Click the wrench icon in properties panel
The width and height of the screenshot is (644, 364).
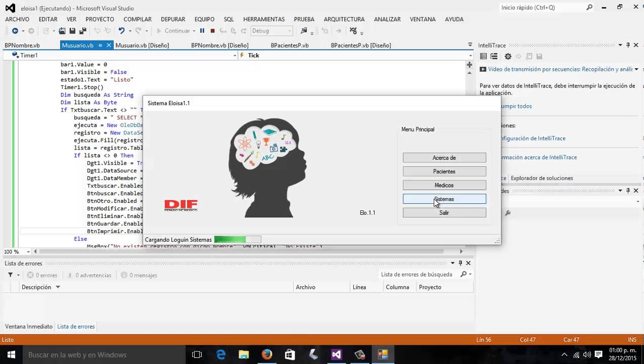pyautogui.click(x=508, y=213)
